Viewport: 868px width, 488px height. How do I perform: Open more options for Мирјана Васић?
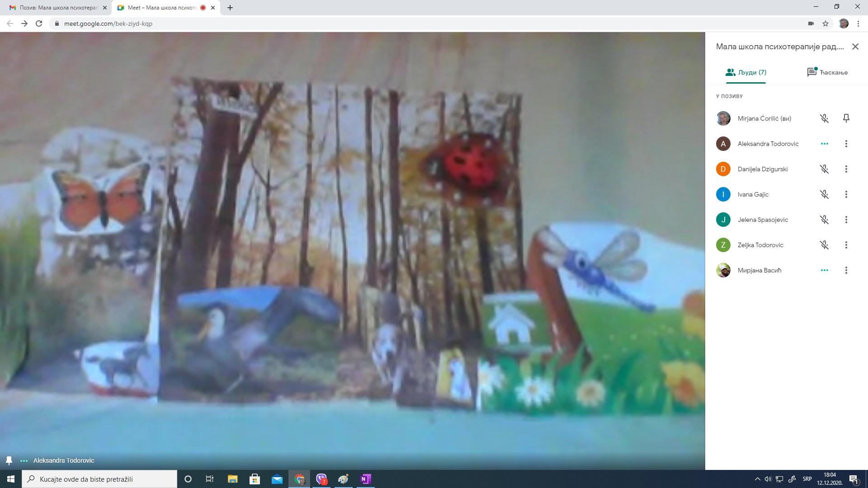click(x=846, y=270)
